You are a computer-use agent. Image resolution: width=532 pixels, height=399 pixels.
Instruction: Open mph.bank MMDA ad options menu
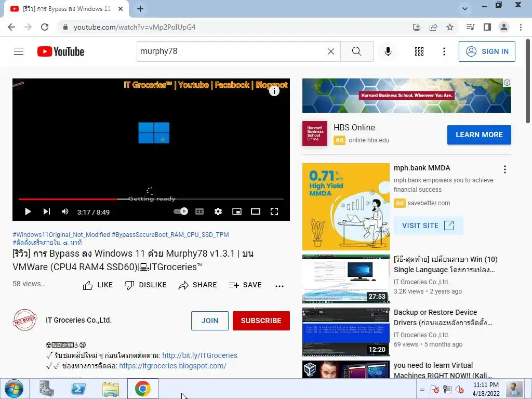point(505,169)
